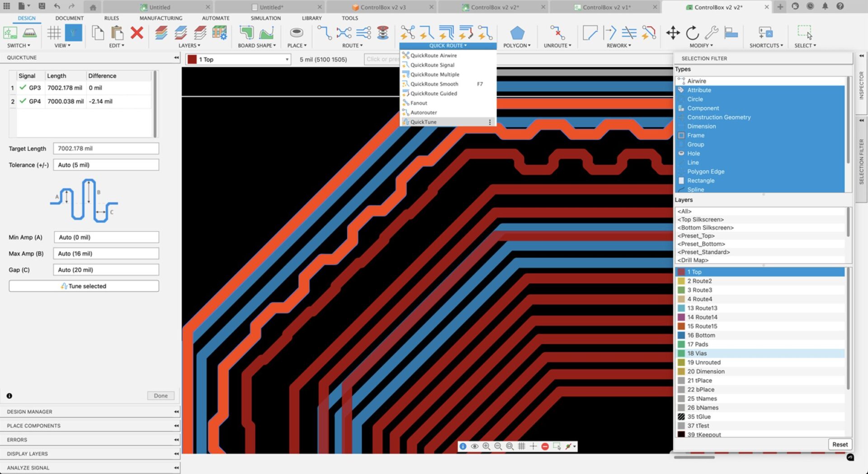The height and width of the screenshot is (474, 868).
Task: Click the grid View icon
Action: point(54,33)
